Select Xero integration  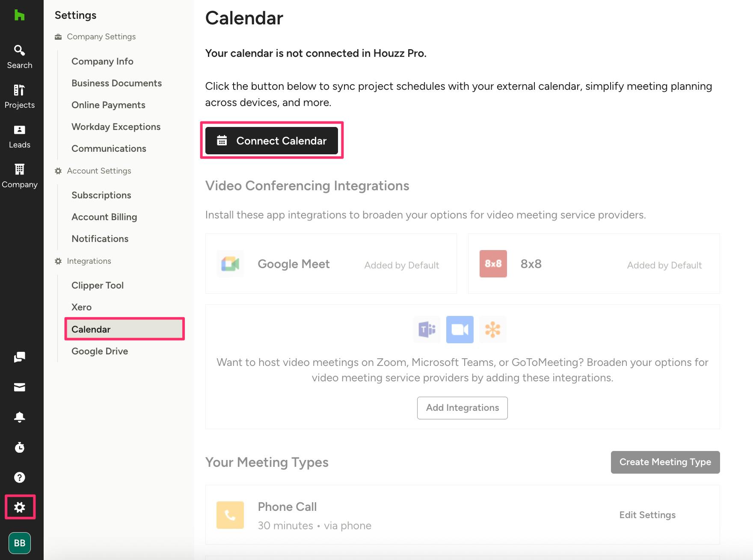click(x=81, y=307)
